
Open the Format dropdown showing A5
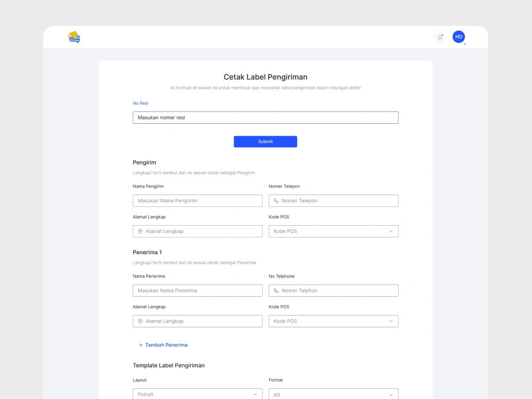click(x=333, y=394)
